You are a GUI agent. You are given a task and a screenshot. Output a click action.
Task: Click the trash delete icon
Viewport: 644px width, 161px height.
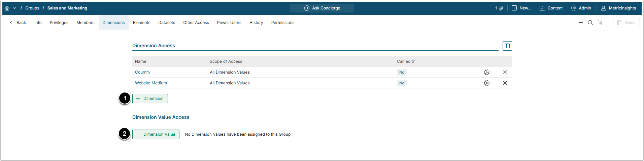tap(600, 23)
